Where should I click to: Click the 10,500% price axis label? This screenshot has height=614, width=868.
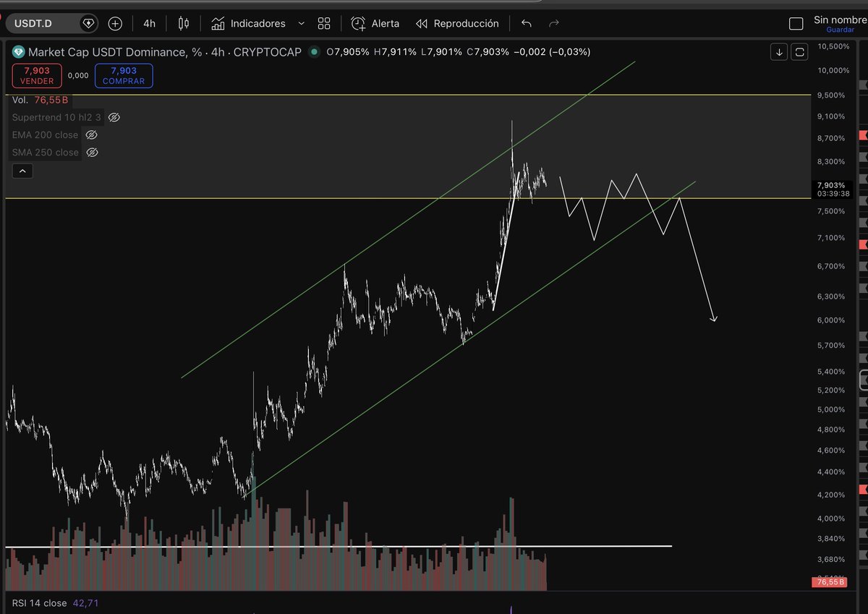(x=833, y=46)
